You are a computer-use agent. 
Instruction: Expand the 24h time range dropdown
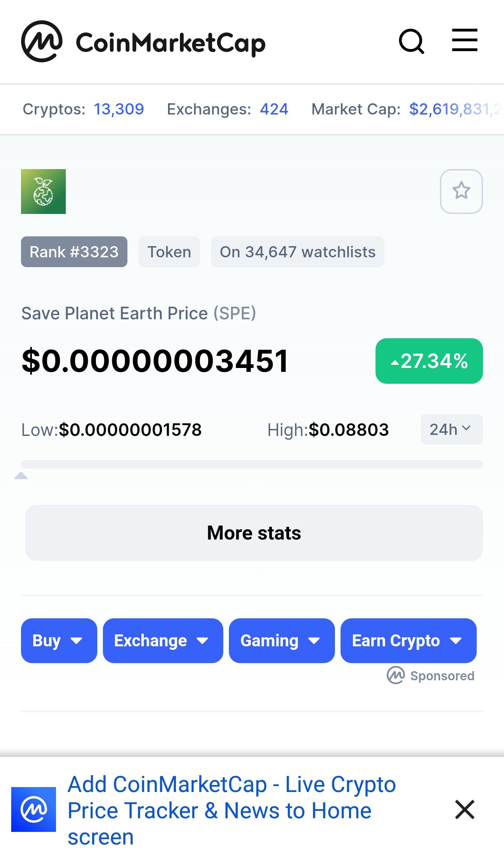pyautogui.click(x=451, y=429)
